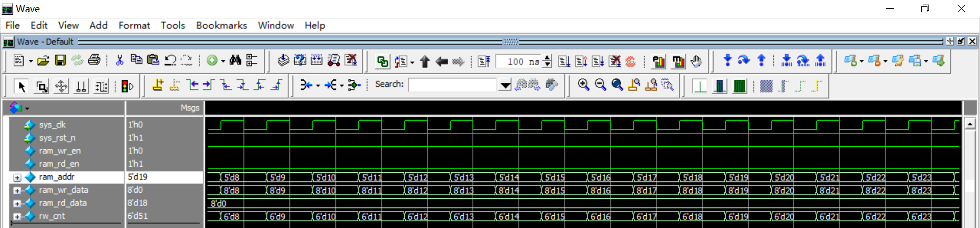Click the Run -All icon
980x228 pixels.
598,61
